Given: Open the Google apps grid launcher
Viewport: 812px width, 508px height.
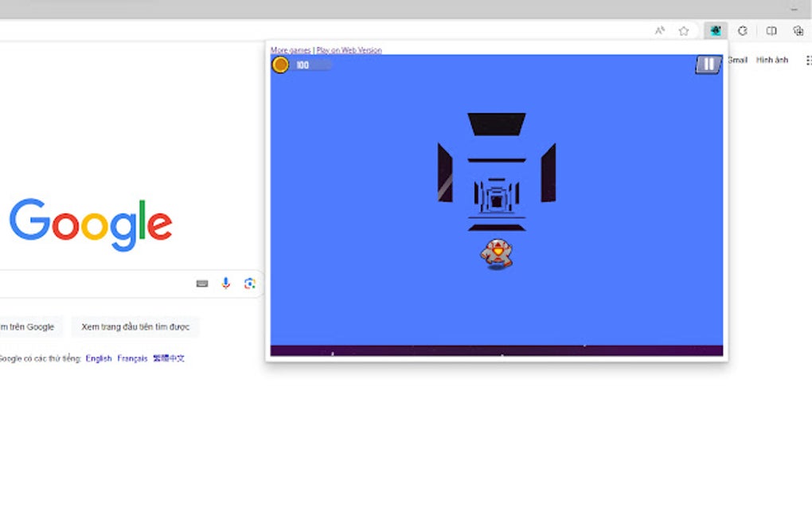Looking at the screenshot, I should (809, 60).
